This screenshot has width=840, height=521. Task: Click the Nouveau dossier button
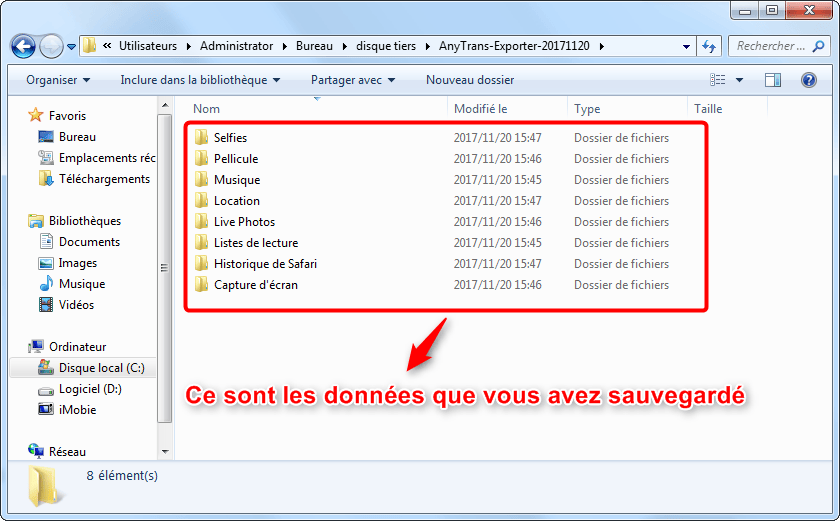470,80
